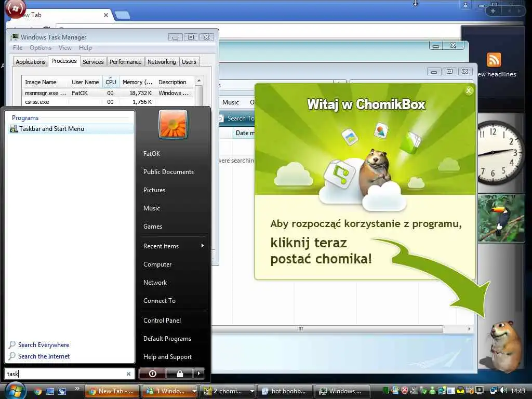Open Task Manager Help menu
Image resolution: width=532 pixels, height=399 pixels.
(86, 48)
